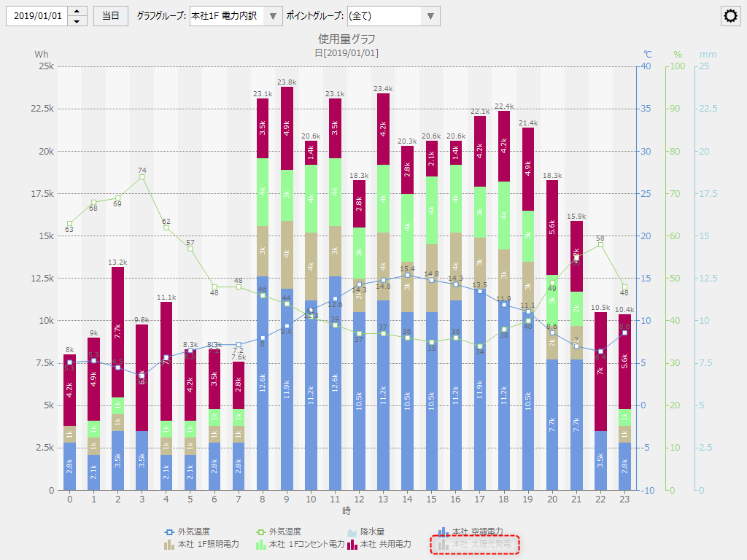Open the グラフグループ dropdown
This screenshot has width=747, height=560.
tap(271, 16)
